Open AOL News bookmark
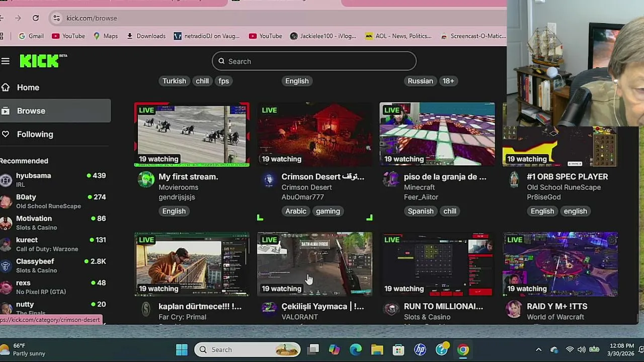 398,36
